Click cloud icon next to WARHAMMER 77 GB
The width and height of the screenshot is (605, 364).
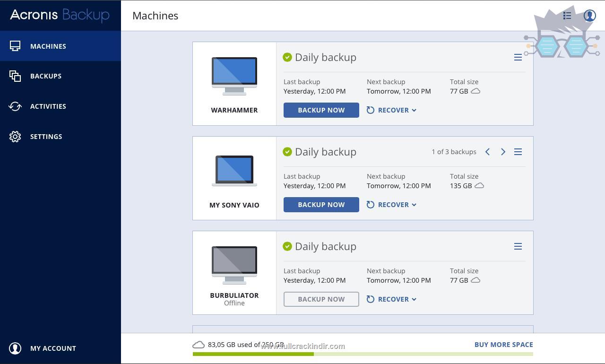(x=475, y=91)
